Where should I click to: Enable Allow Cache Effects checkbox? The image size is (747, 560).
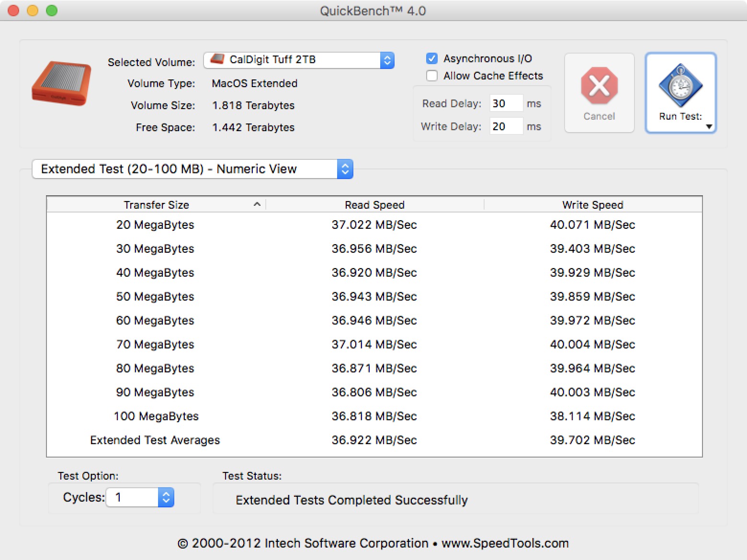[x=432, y=76]
